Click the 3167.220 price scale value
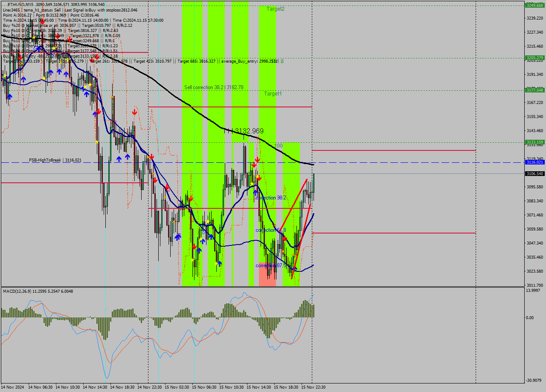Viewport: 546px width, 392px height. (x=535, y=102)
